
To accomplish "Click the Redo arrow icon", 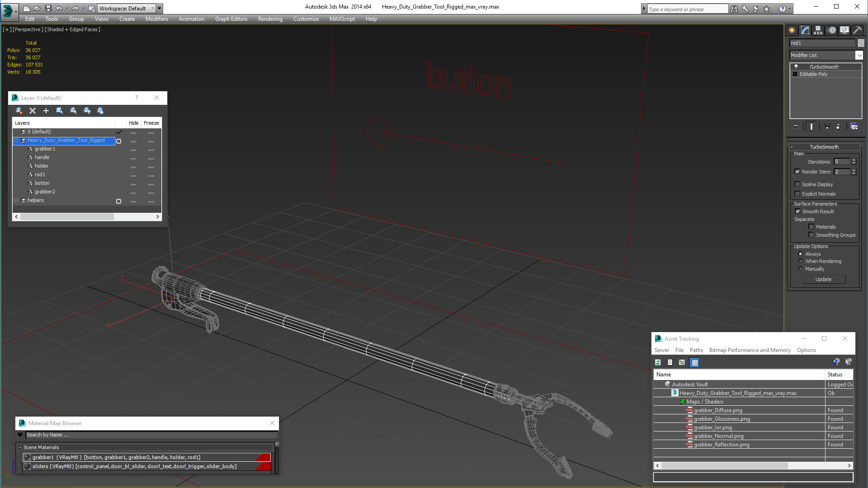I will coord(75,8).
